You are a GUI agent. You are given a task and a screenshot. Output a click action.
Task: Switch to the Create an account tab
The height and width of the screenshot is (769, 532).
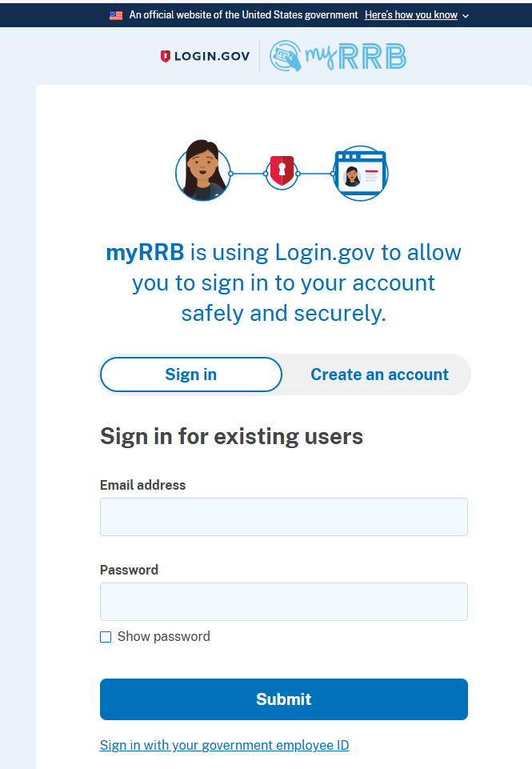pos(379,374)
